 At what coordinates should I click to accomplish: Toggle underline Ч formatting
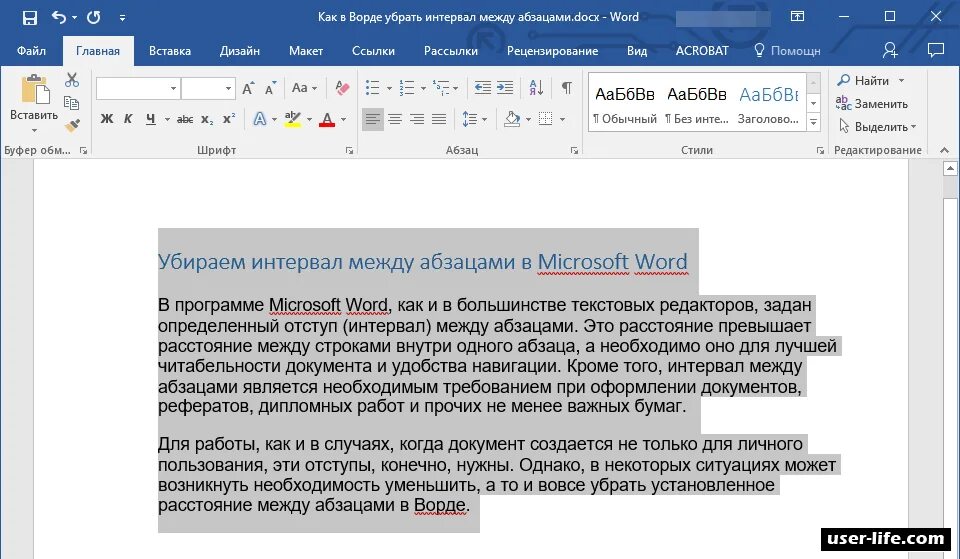click(x=151, y=119)
